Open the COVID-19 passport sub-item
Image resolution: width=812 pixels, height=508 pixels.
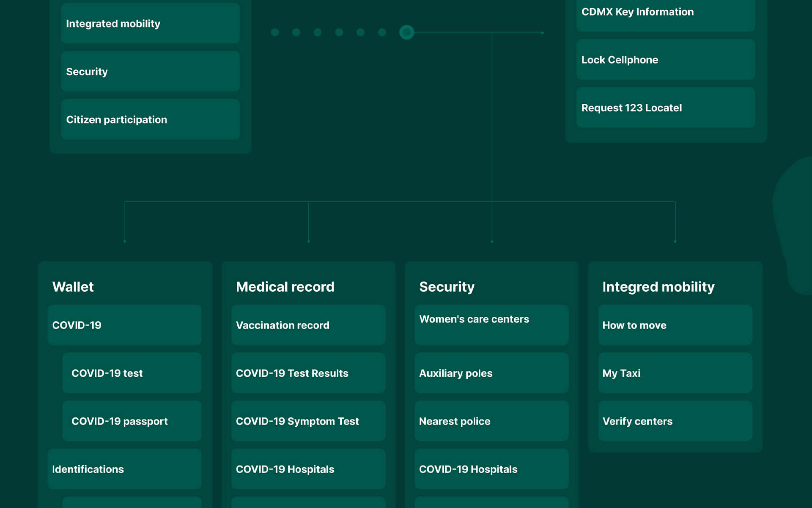[132, 421]
